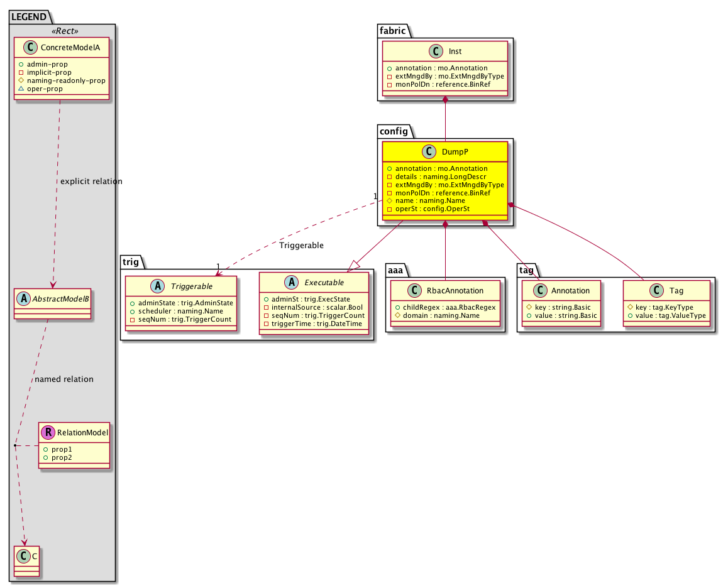Click the Triggerable relation label
728x588 pixels.
[x=302, y=245]
